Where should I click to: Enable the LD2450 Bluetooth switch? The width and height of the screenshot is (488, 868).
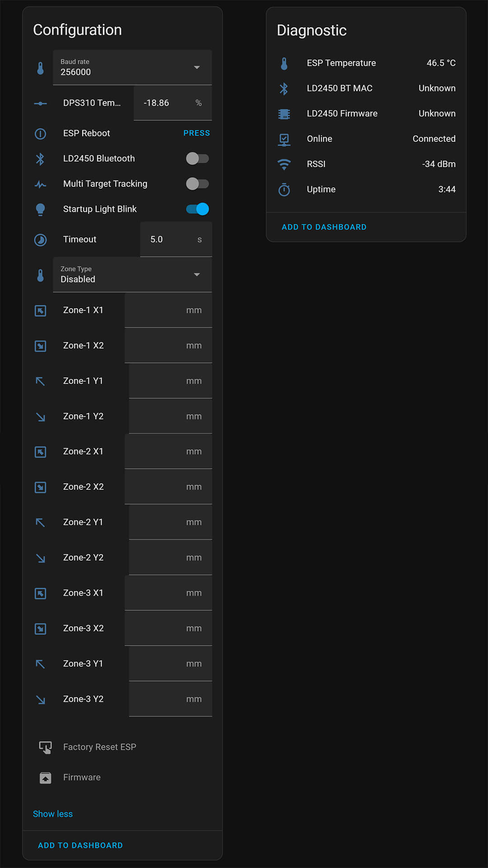tap(197, 159)
